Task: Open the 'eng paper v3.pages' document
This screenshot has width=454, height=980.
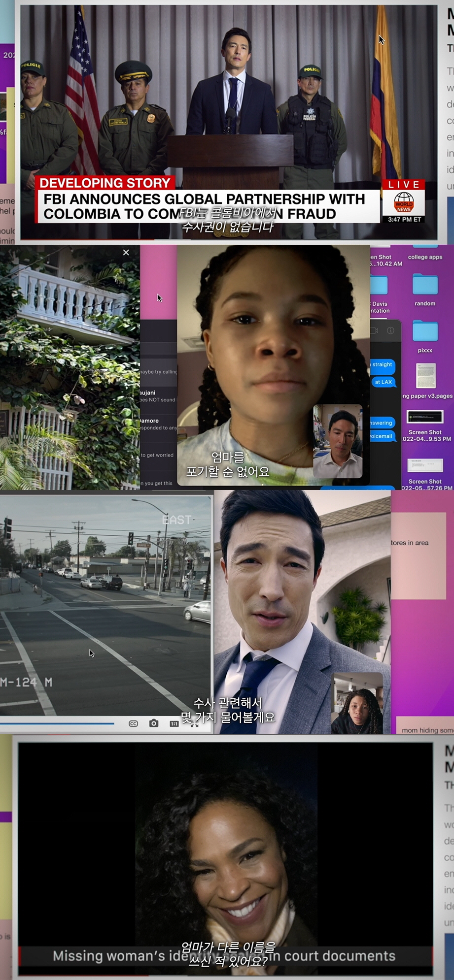Action: coord(426,376)
